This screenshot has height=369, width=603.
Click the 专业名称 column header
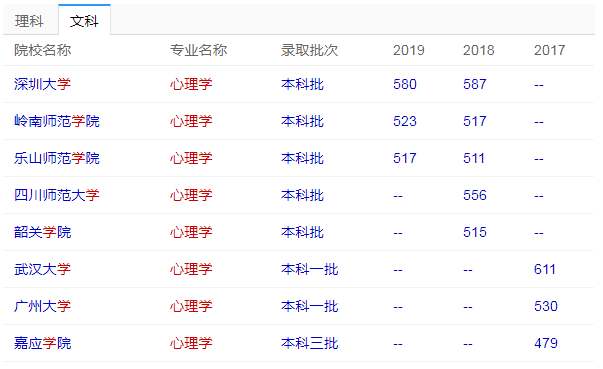point(199,50)
